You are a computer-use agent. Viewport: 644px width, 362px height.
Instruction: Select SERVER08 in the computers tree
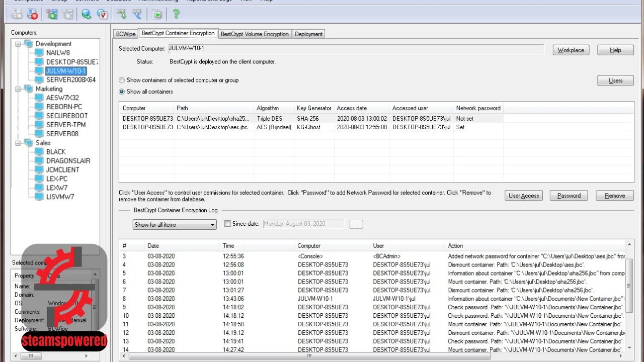[x=62, y=134]
